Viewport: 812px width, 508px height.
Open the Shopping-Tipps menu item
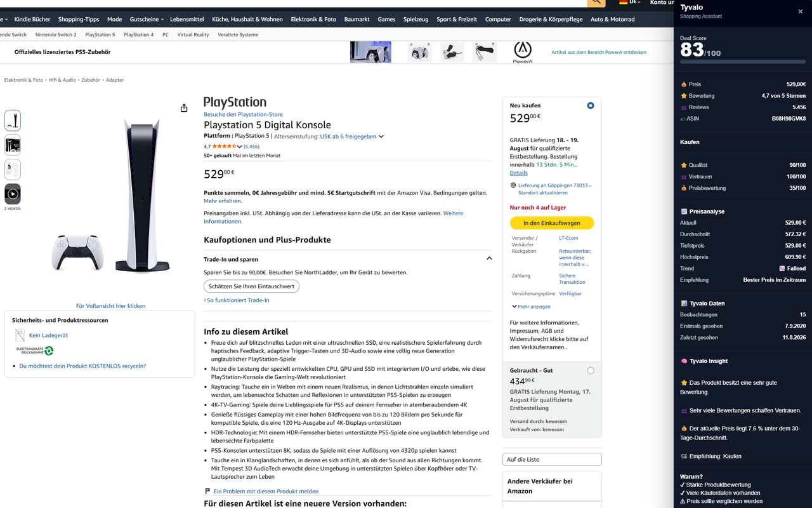[x=79, y=20]
